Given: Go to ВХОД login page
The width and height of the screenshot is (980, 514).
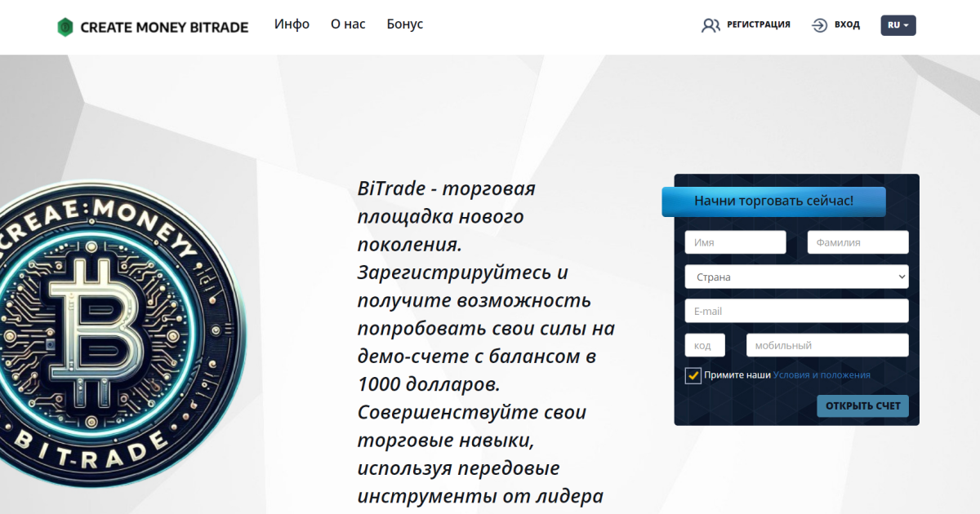Looking at the screenshot, I should tap(847, 24).
